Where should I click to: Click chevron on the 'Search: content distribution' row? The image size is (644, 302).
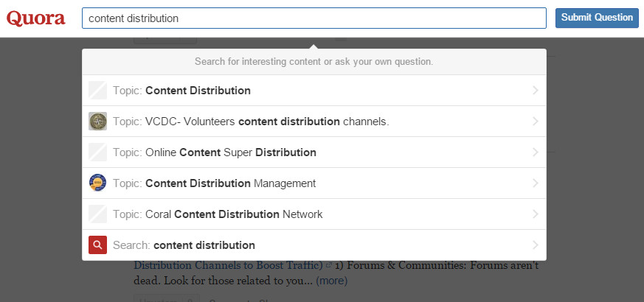pos(535,245)
